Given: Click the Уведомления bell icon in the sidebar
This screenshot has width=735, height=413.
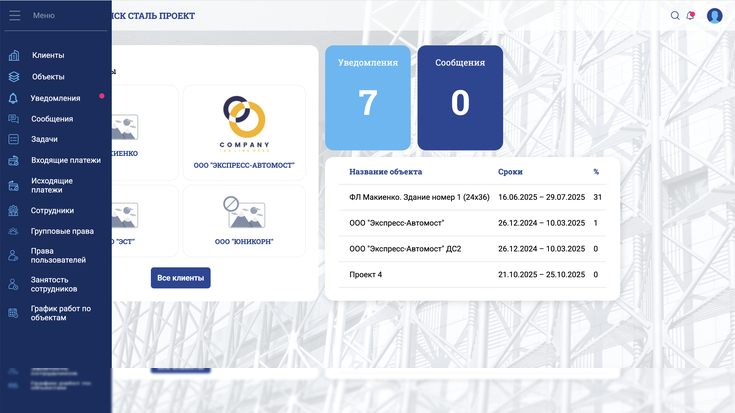Looking at the screenshot, I should point(13,98).
